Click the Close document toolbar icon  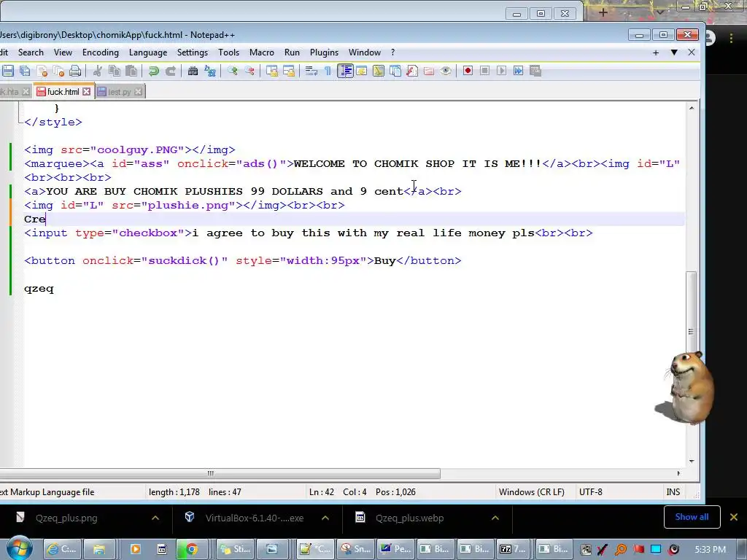coord(42,71)
